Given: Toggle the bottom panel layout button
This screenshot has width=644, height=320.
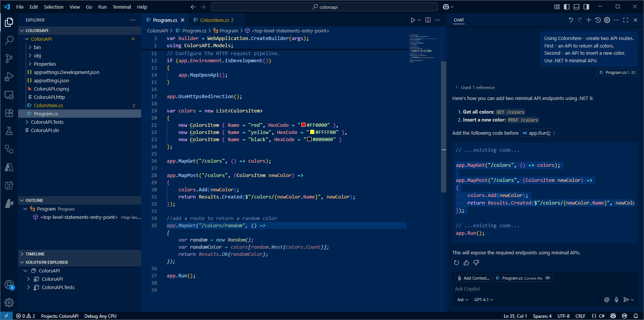Looking at the screenshot, I should pos(576,7).
